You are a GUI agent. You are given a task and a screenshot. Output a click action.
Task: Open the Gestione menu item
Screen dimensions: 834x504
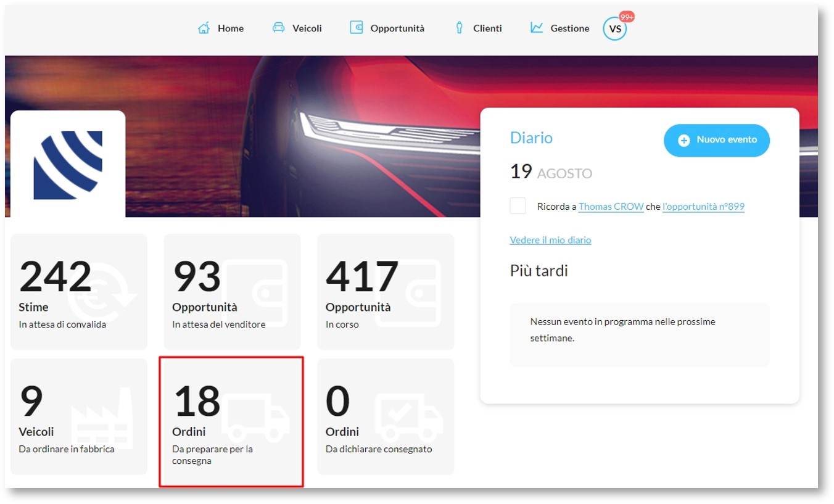point(560,28)
